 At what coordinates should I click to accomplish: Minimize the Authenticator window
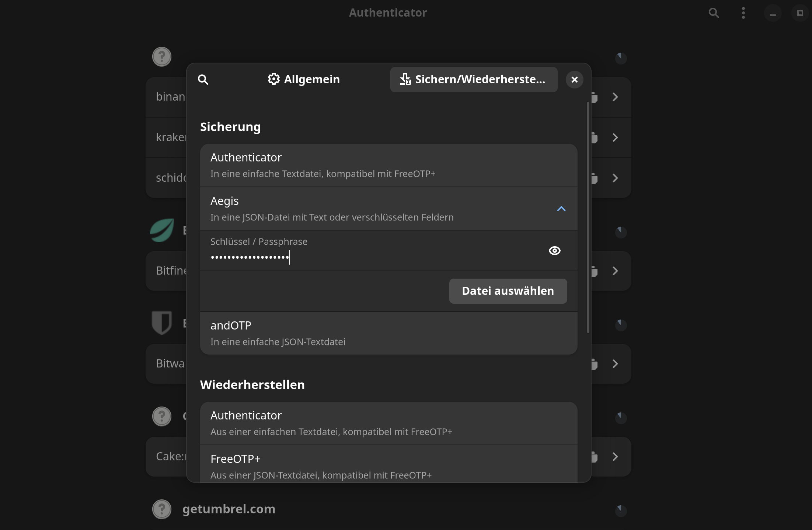tap(773, 13)
